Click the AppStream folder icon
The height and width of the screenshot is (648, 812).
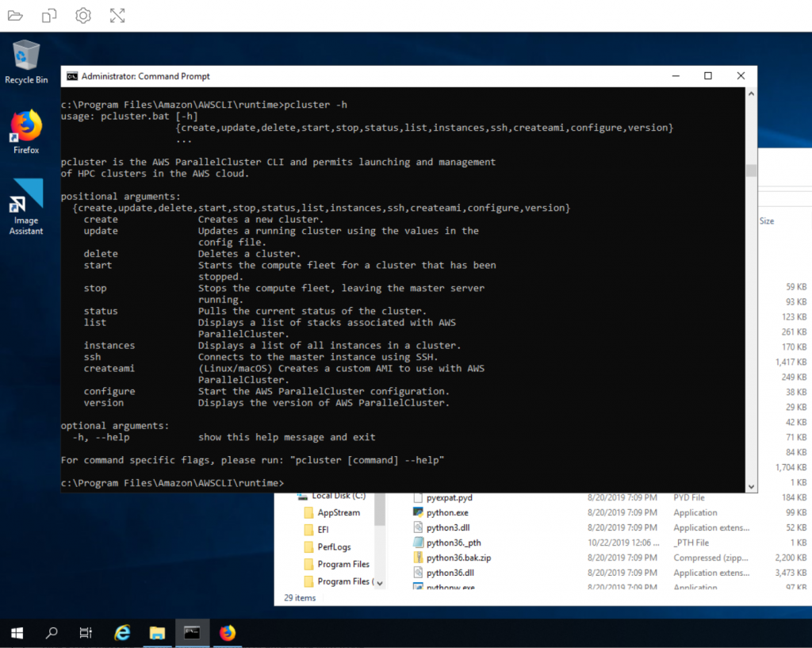308,513
